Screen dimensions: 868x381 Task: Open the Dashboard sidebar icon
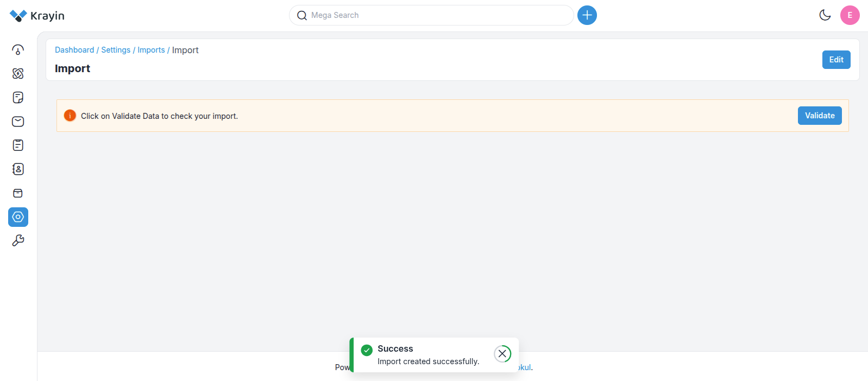tap(18, 50)
